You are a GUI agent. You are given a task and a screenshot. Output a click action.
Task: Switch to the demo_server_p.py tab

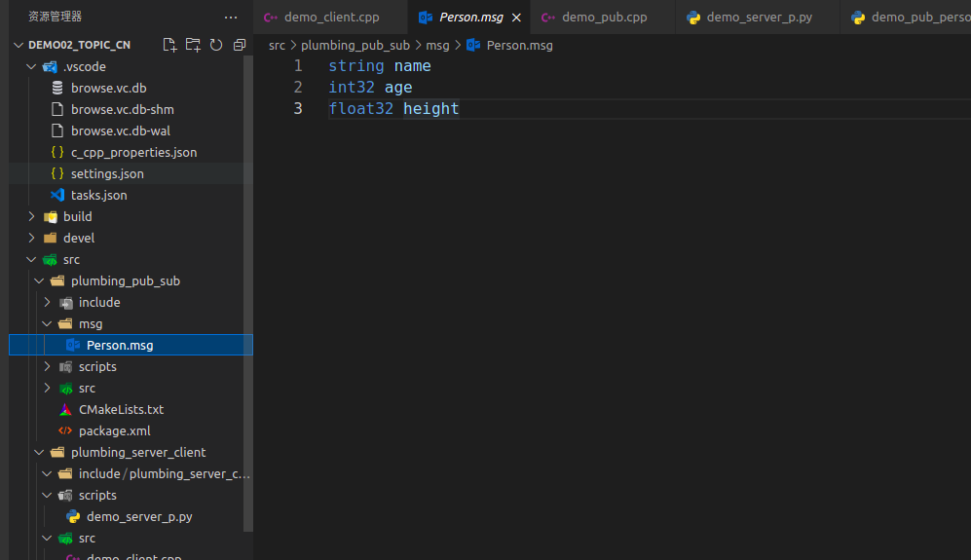pos(759,18)
